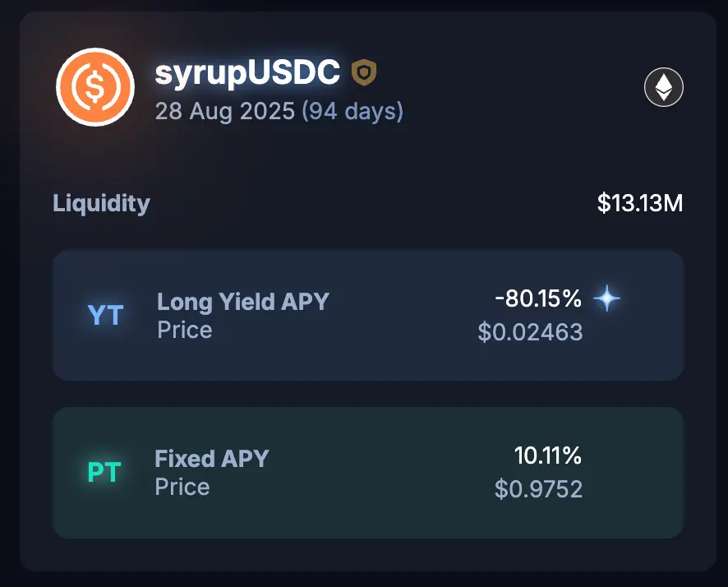Click the $13.13M liquidity value
The height and width of the screenshot is (587, 728).
click(x=640, y=203)
